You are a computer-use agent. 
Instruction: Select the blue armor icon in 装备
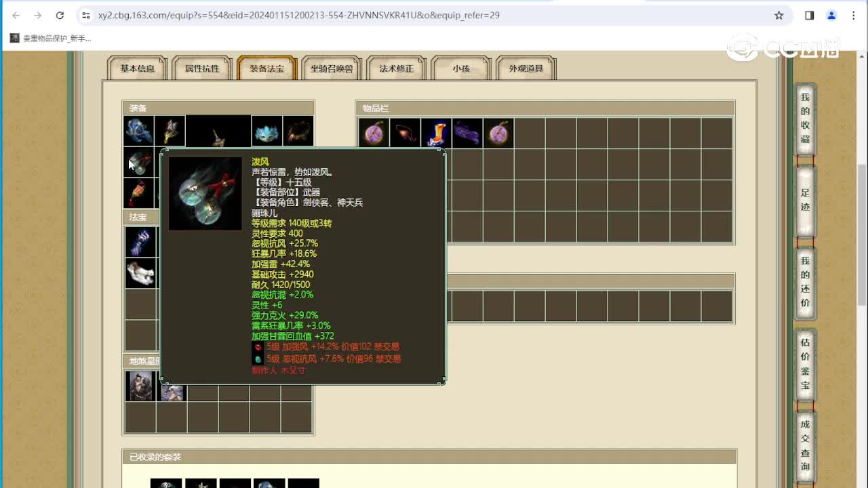(x=138, y=131)
